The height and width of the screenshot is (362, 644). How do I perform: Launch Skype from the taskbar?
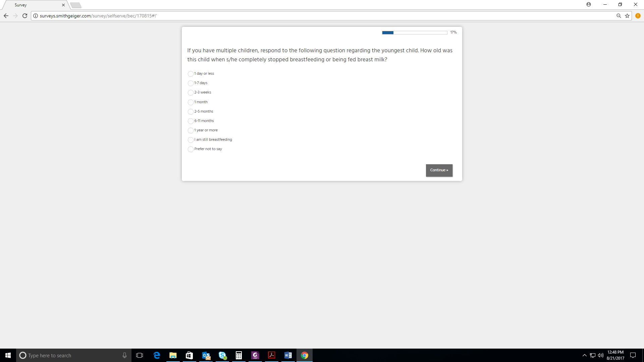pyautogui.click(x=222, y=355)
